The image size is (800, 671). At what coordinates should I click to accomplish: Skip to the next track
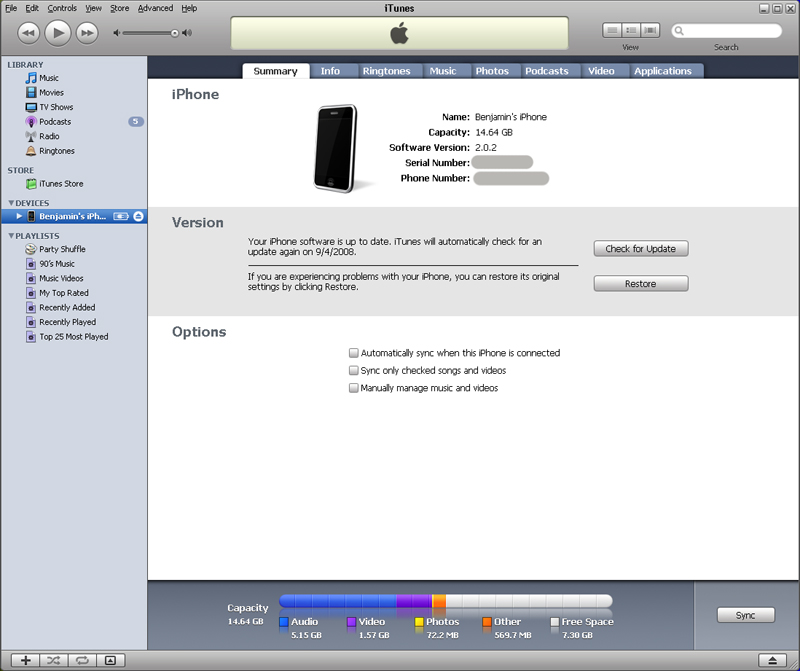tap(87, 33)
